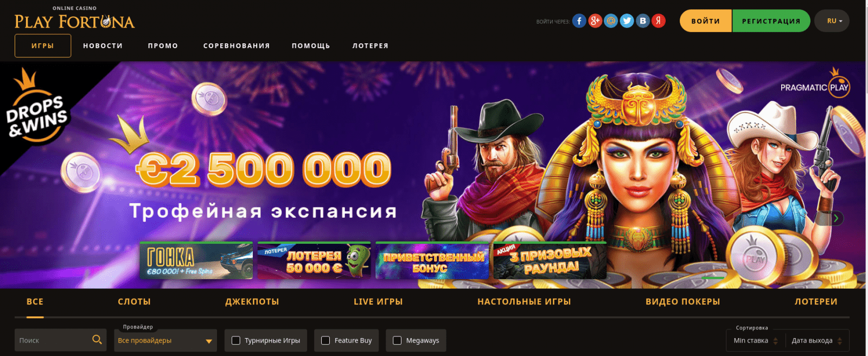Open the Все провайдеры dropdown
The height and width of the screenshot is (356, 868).
165,340
